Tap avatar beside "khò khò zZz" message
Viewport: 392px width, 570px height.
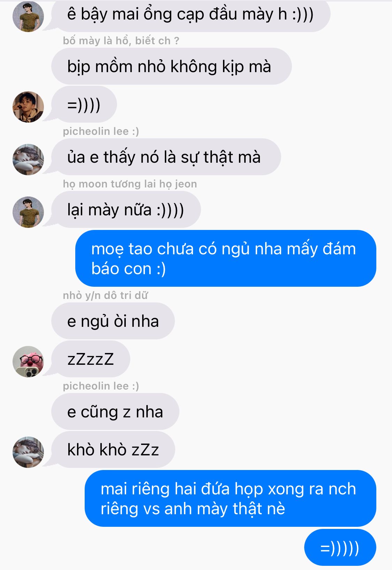pyautogui.click(x=28, y=452)
